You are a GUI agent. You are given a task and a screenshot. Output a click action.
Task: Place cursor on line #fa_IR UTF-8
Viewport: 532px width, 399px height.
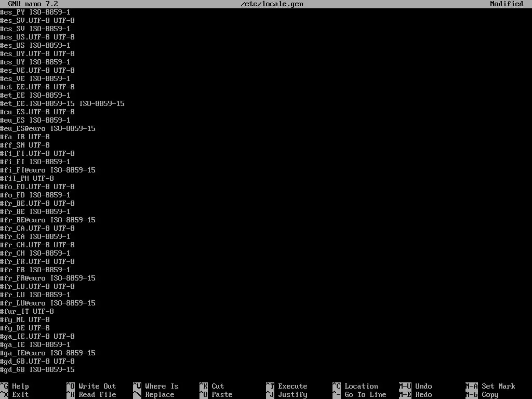(25, 137)
